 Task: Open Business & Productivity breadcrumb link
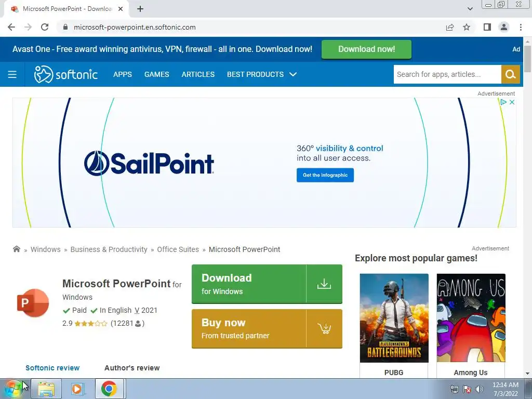(x=109, y=249)
